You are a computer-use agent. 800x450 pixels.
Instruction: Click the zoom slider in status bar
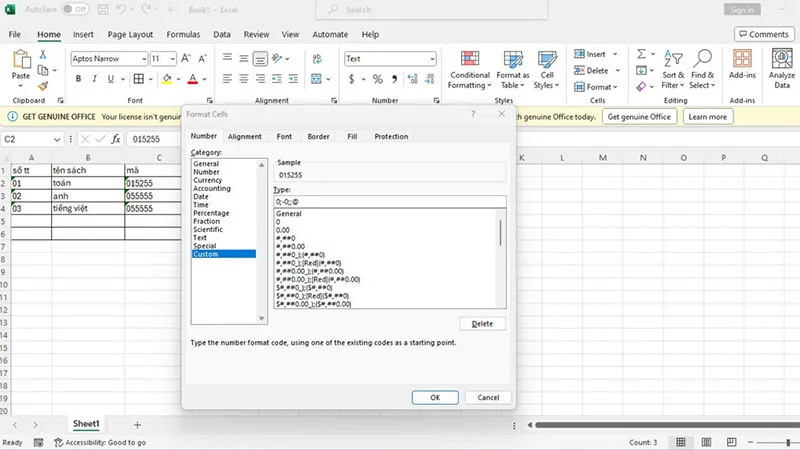tap(788, 442)
